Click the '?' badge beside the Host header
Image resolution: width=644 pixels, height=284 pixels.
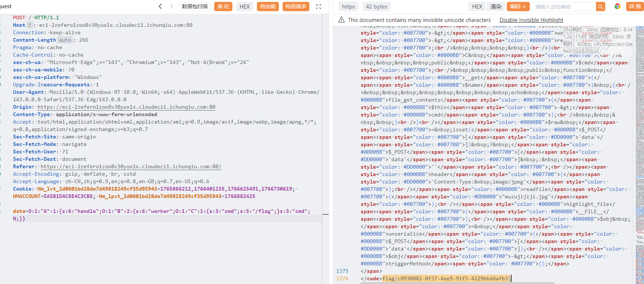tap(29, 25)
